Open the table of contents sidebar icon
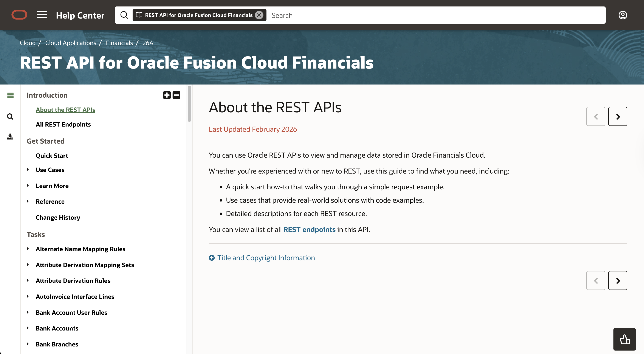The image size is (644, 354). (x=10, y=95)
